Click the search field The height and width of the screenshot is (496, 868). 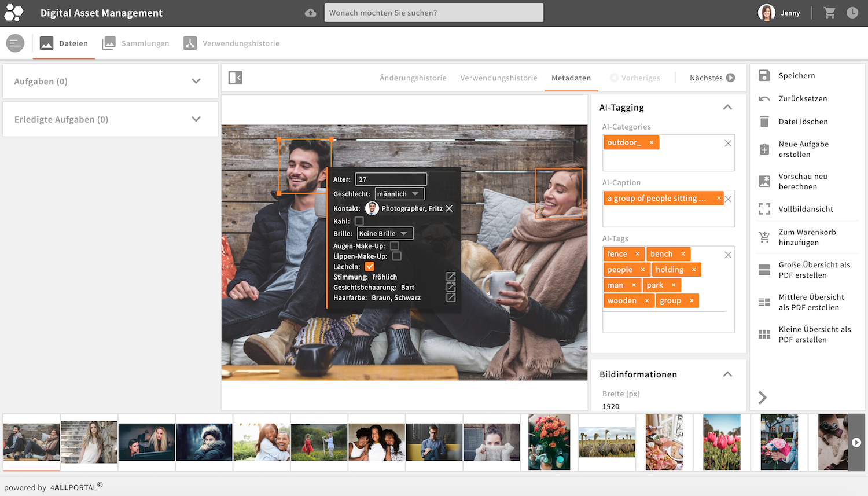[434, 13]
